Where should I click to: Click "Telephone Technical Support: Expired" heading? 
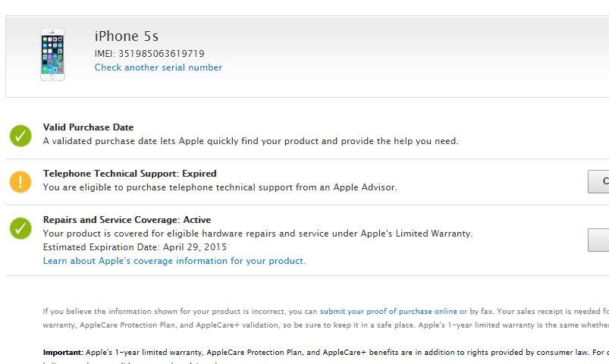point(130,174)
